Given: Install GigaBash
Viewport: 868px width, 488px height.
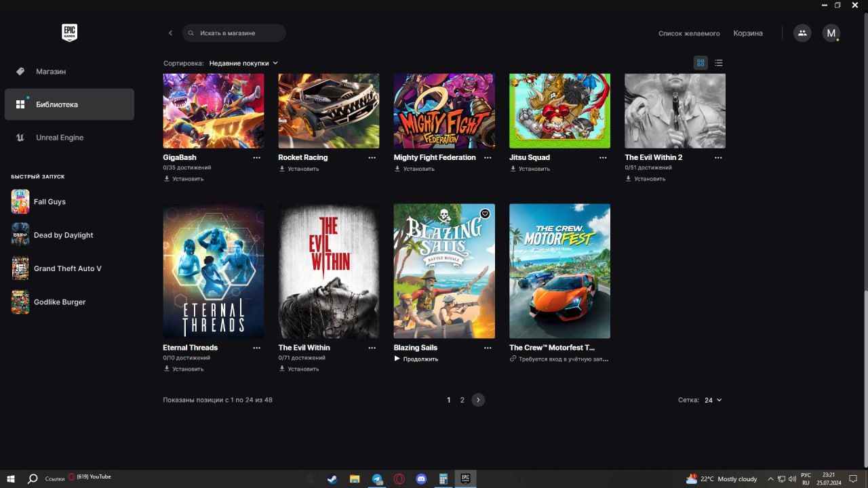Looking at the screenshot, I should pyautogui.click(x=184, y=179).
